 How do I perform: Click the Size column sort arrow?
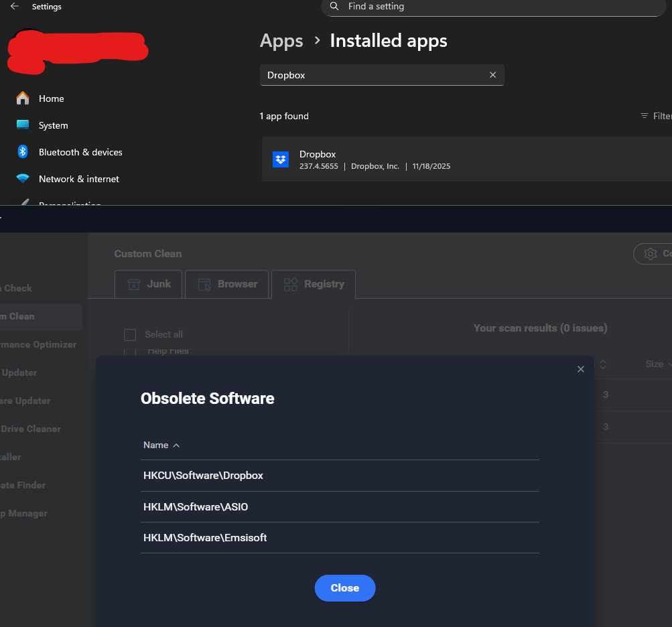(669, 364)
